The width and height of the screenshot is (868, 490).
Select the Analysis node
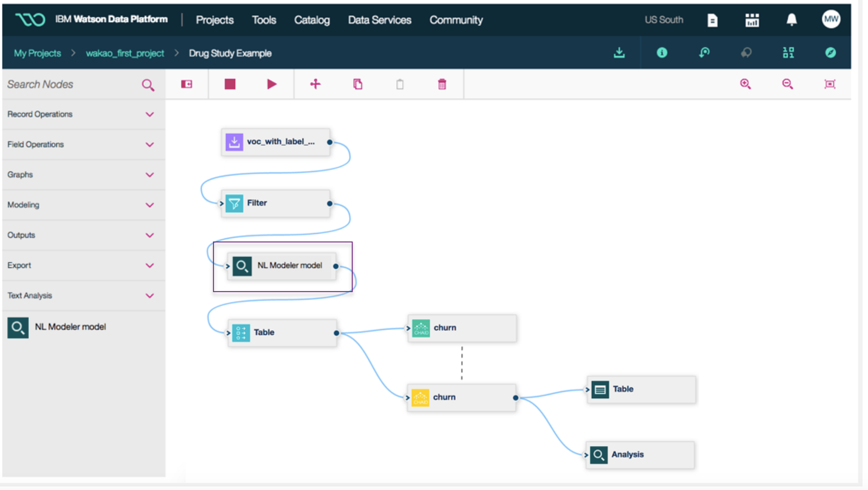point(640,455)
